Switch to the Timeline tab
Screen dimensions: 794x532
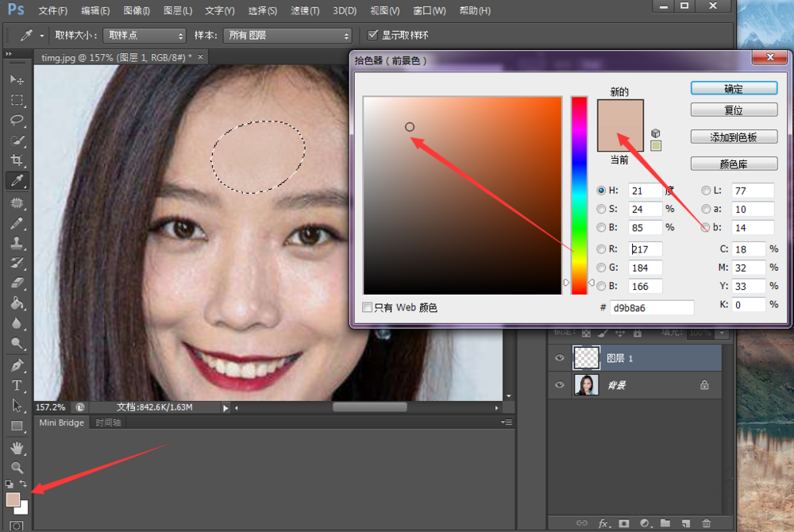coord(108,422)
